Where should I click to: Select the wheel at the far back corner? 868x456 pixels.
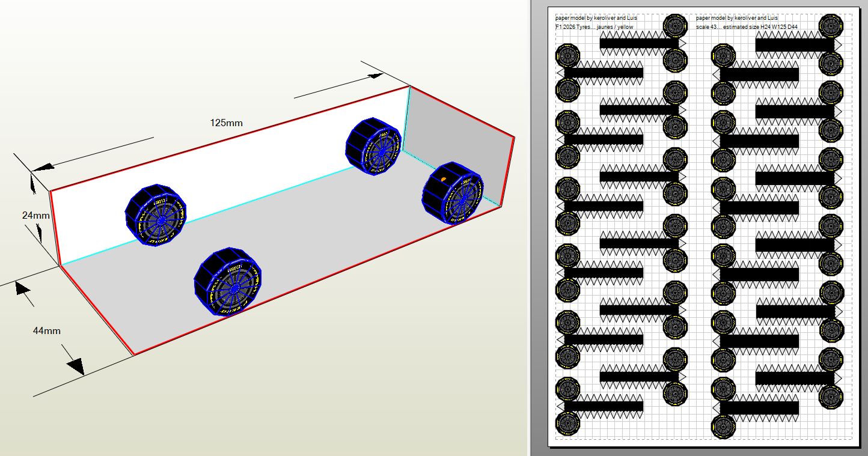coord(373,147)
